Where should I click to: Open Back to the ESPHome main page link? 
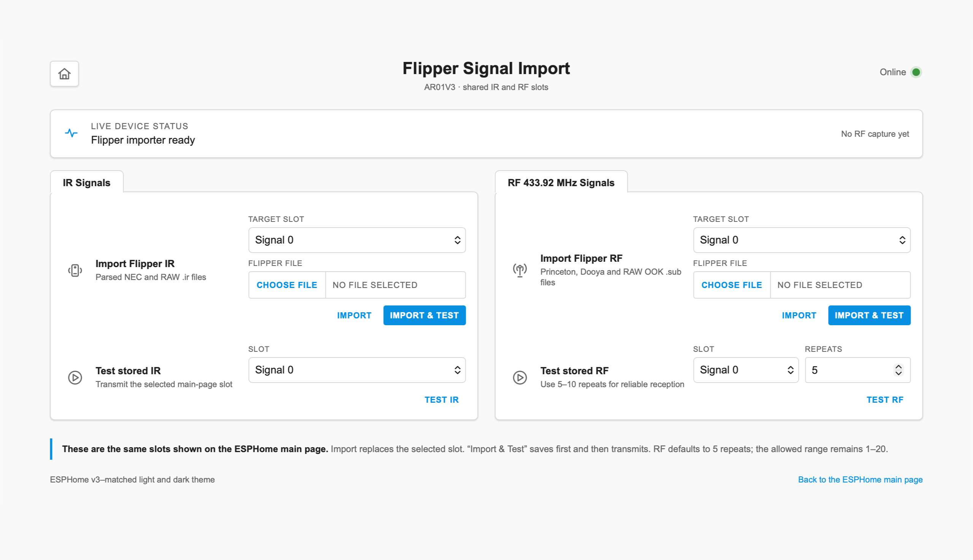click(860, 479)
